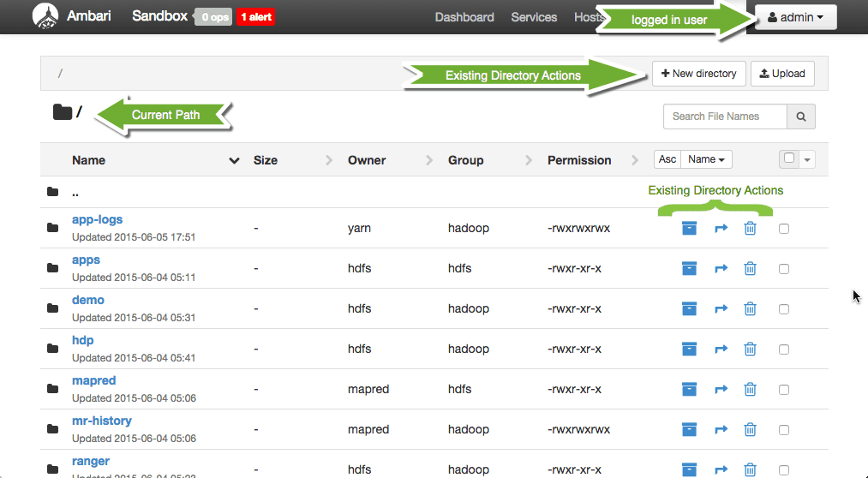Click the Upload button
The image size is (868, 478).
pos(782,74)
